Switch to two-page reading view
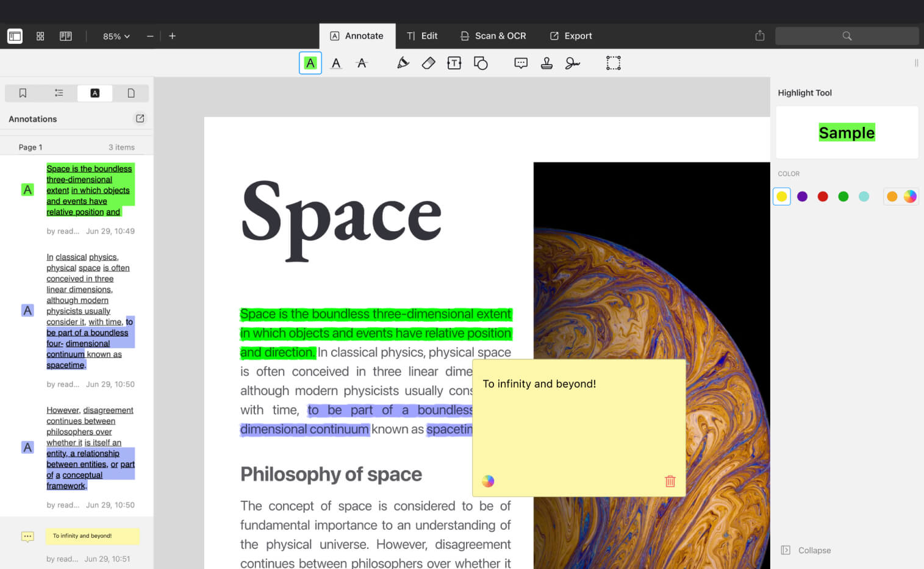The height and width of the screenshot is (569, 924). coord(66,36)
